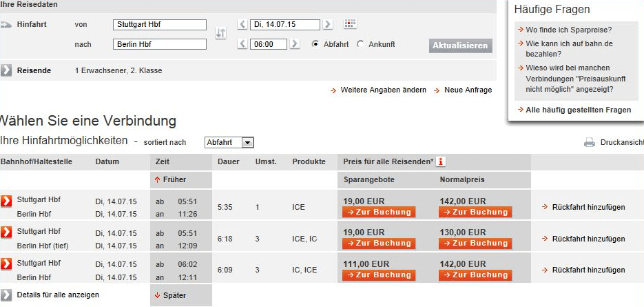
Task: Select the Abfahrt radio button
Action: 315,44
